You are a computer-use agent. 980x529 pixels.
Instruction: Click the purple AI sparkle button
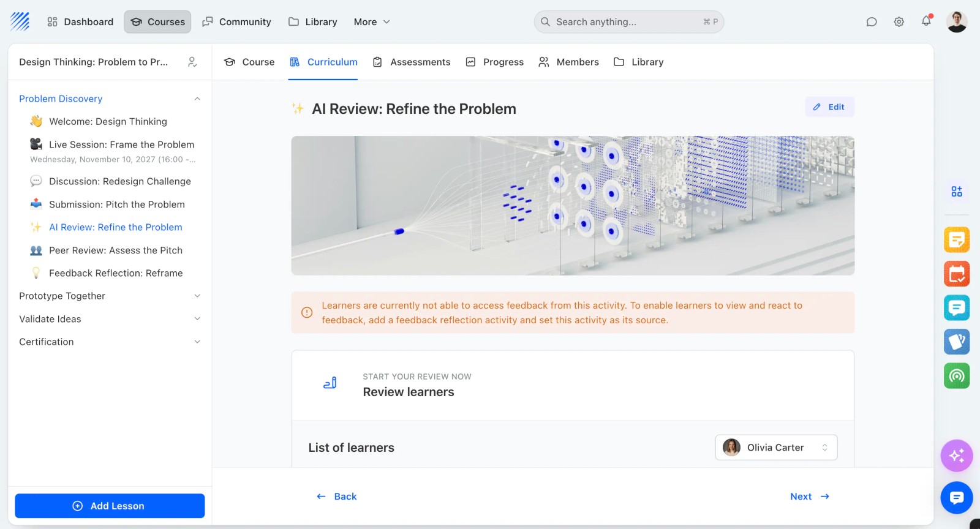(x=957, y=456)
